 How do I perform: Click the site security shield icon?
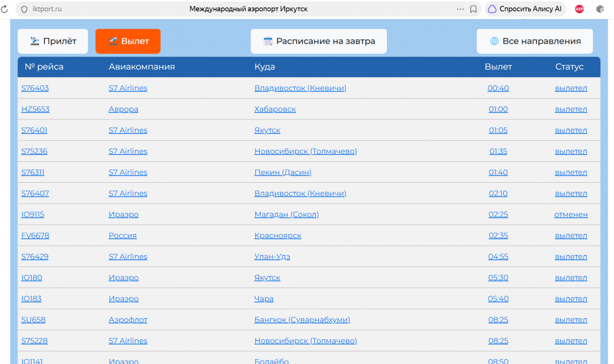(x=24, y=9)
